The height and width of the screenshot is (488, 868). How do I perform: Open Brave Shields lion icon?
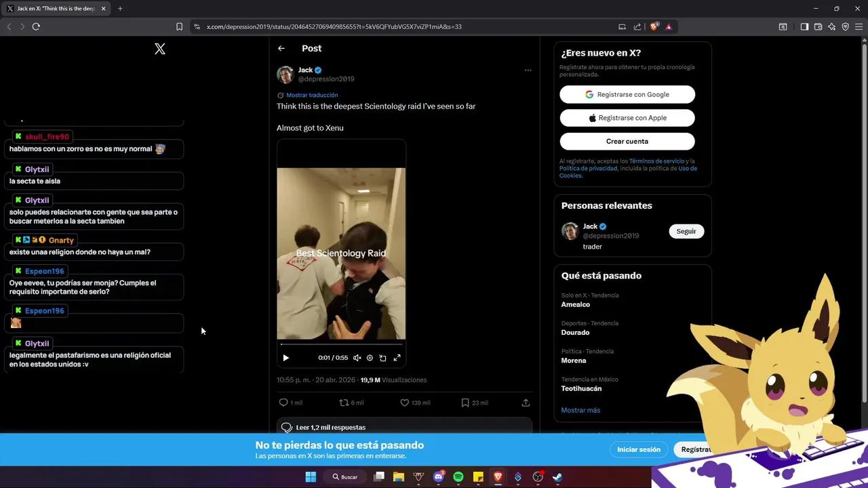click(654, 26)
